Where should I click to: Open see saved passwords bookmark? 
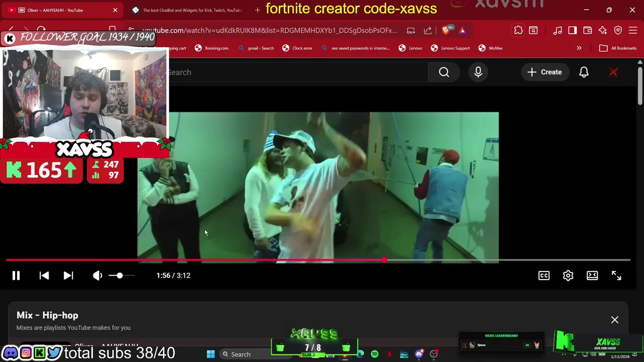click(355, 48)
